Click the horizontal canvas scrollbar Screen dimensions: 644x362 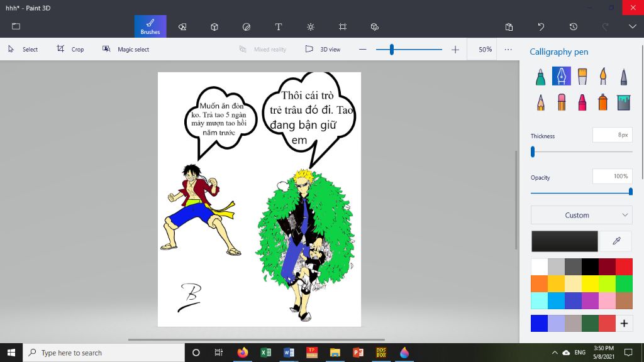[x=257, y=340]
